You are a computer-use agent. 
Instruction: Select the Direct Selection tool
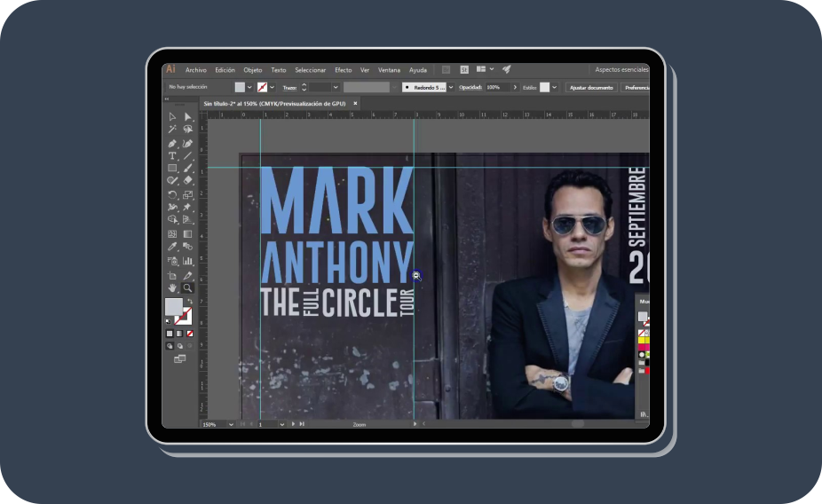(187, 117)
